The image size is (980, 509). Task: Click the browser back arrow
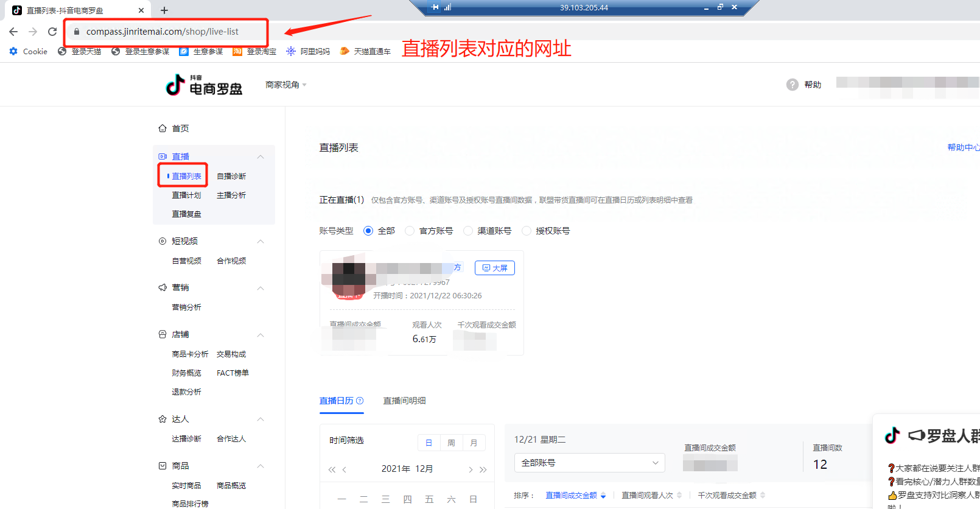[13, 32]
